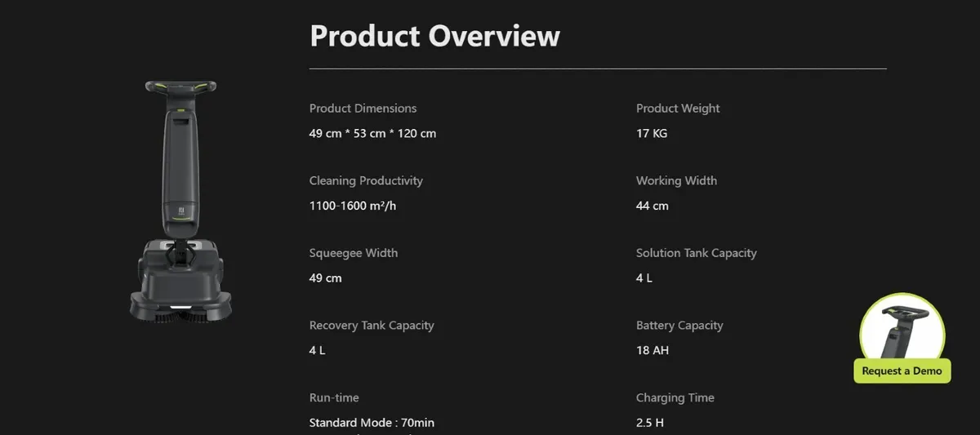Click the 17 KG weight value
Image resolution: width=980 pixels, height=435 pixels.
point(652,133)
